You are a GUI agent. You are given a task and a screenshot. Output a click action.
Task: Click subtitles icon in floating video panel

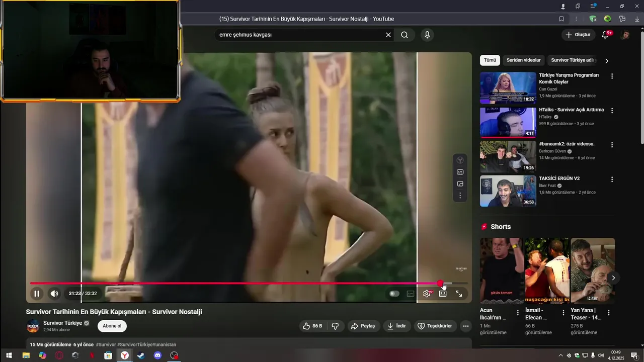460,172
